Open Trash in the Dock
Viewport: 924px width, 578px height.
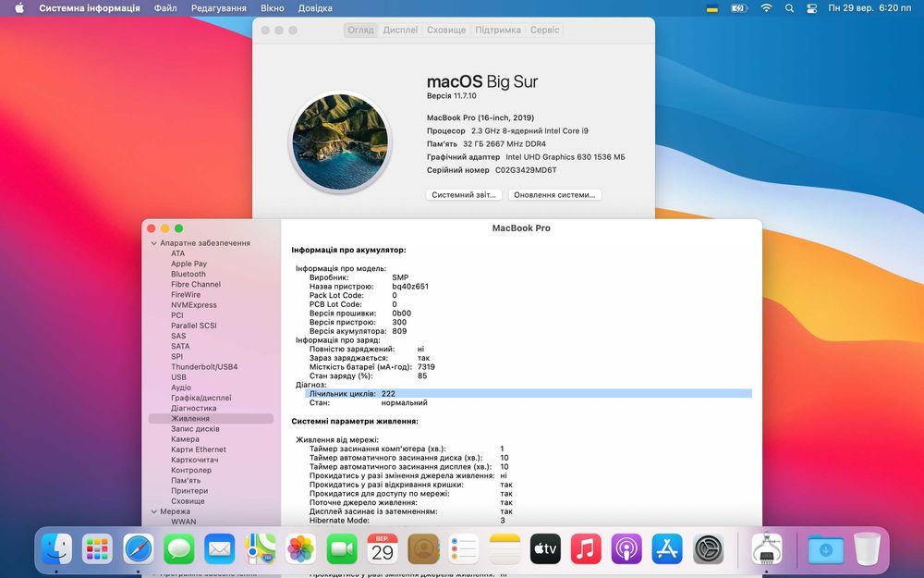[867, 549]
